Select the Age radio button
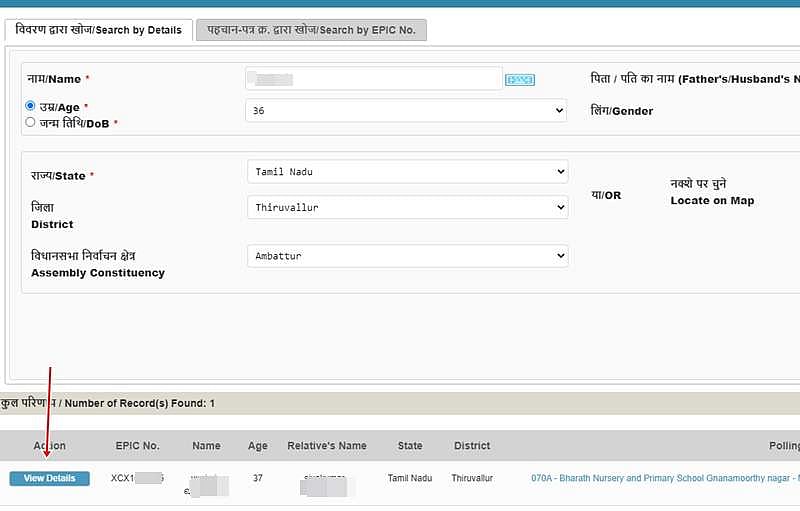The image size is (800, 511). coord(30,106)
